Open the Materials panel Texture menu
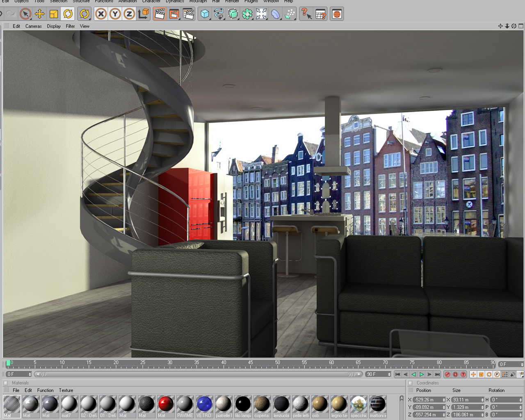Screen dimensions: 525x420 click(66, 390)
